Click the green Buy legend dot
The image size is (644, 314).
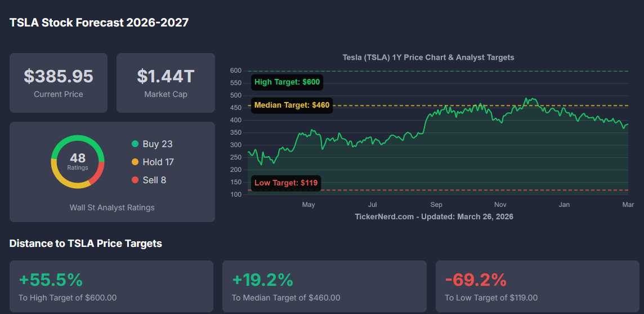point(135,144)
